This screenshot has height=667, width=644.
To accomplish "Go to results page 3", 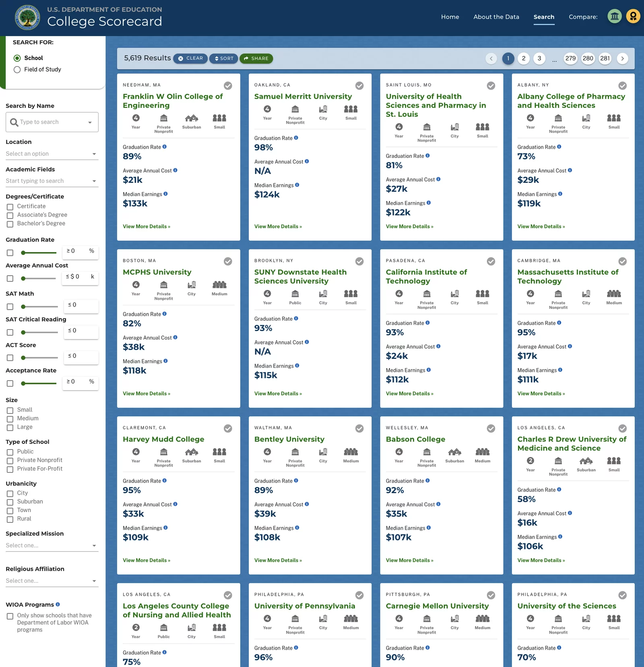I will pyautogui.click(x=539, y=58).
